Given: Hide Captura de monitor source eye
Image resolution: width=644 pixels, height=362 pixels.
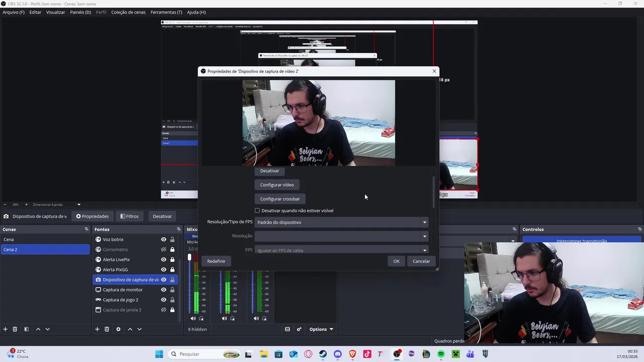Looking at the screenshot, I should pyautogui.click(x=164, y=290).
